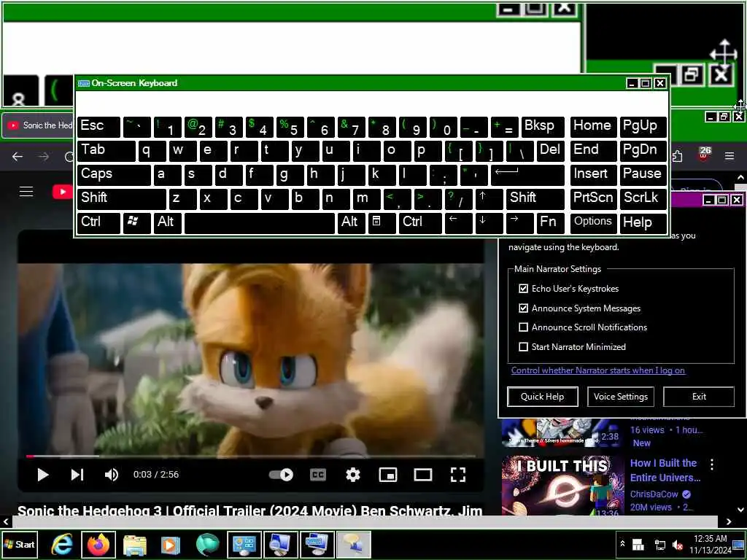The width and height of the screenshot is (747, 560).
Task: Seek along the video progress bar
Action: coord(251,456)
